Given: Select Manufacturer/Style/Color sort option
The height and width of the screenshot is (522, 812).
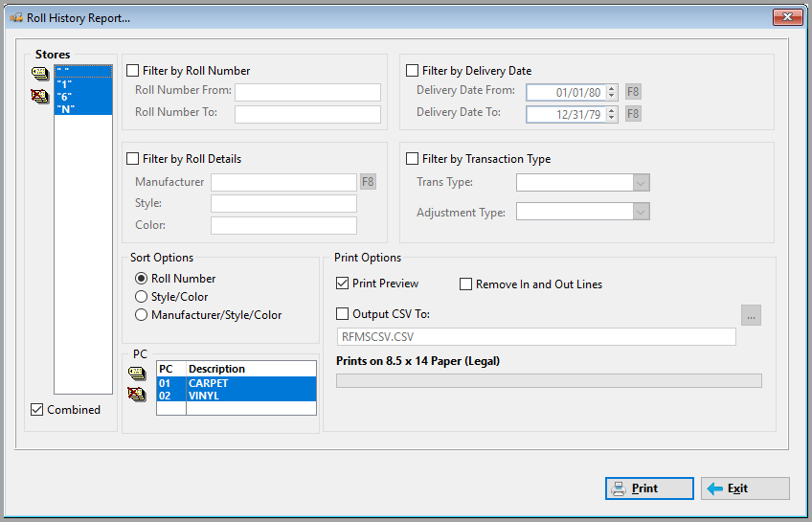Looking at the screenshot, I should tap(141, 315).
